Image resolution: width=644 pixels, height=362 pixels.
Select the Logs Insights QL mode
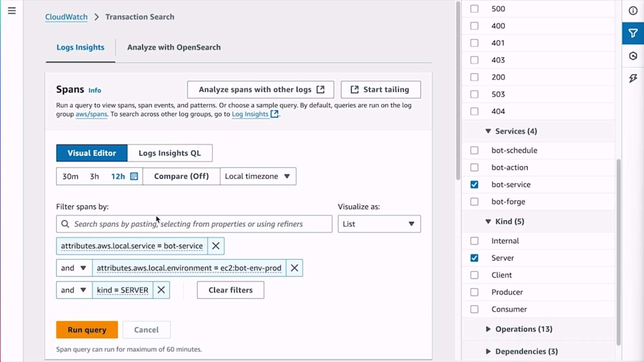click(x=170, y=153)
